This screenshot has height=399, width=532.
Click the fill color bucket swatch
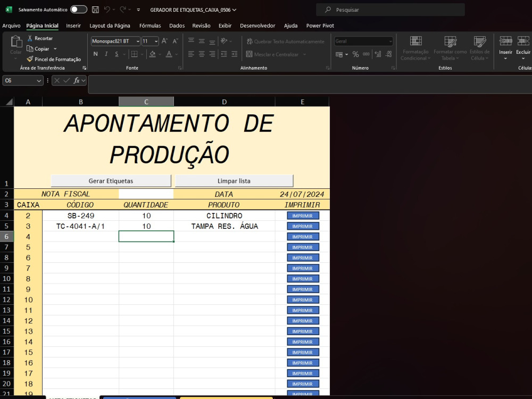coord(152,54)
